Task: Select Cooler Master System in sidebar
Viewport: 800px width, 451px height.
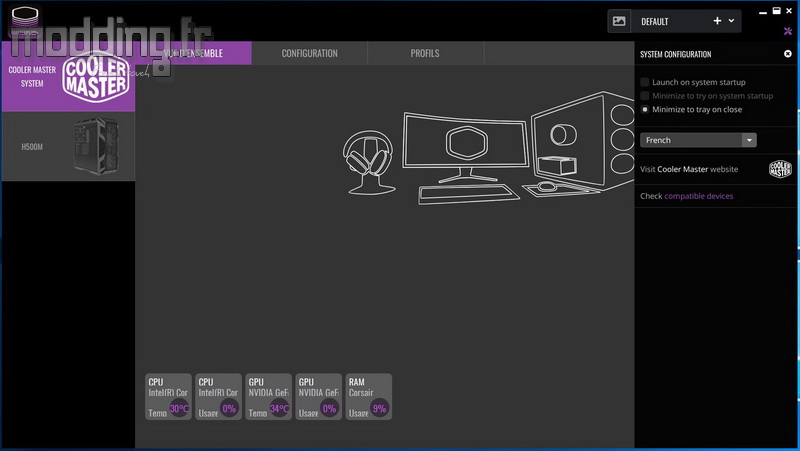Action: (x=68, y=77)
